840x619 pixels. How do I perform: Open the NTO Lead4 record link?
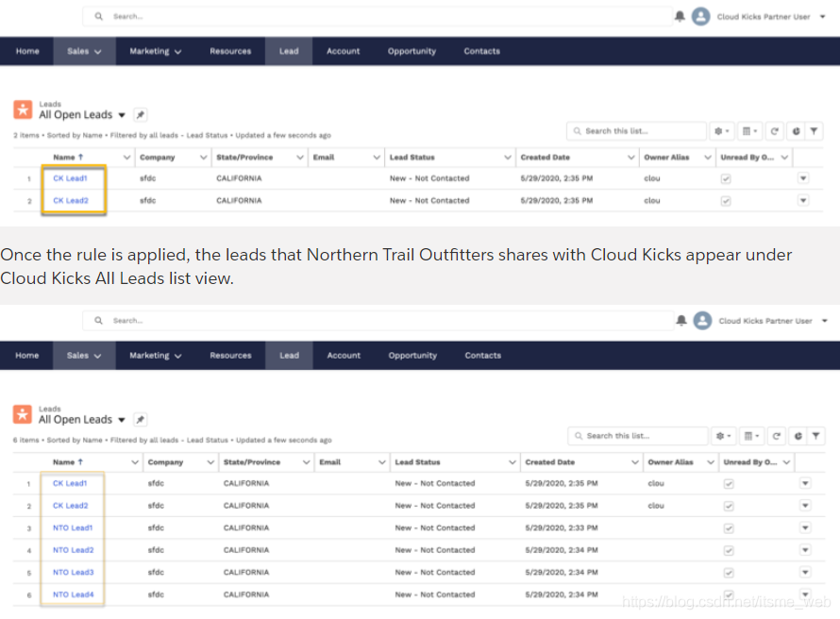(74, 594)
